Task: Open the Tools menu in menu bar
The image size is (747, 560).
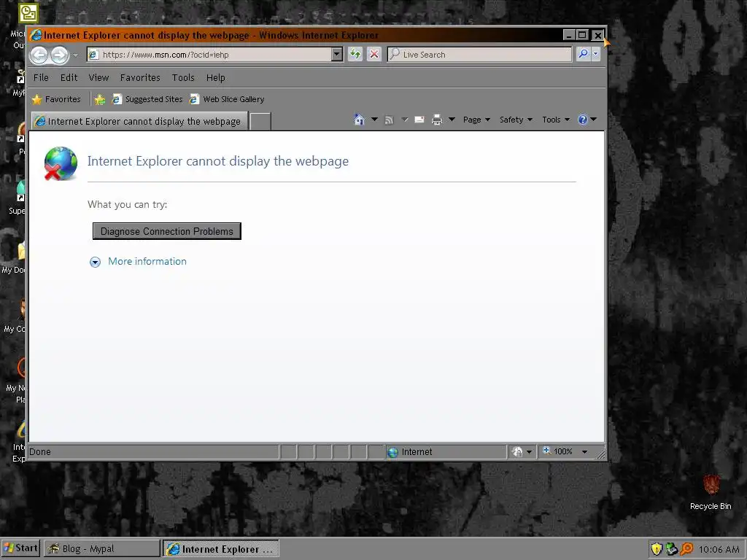Action: (183, 77)
